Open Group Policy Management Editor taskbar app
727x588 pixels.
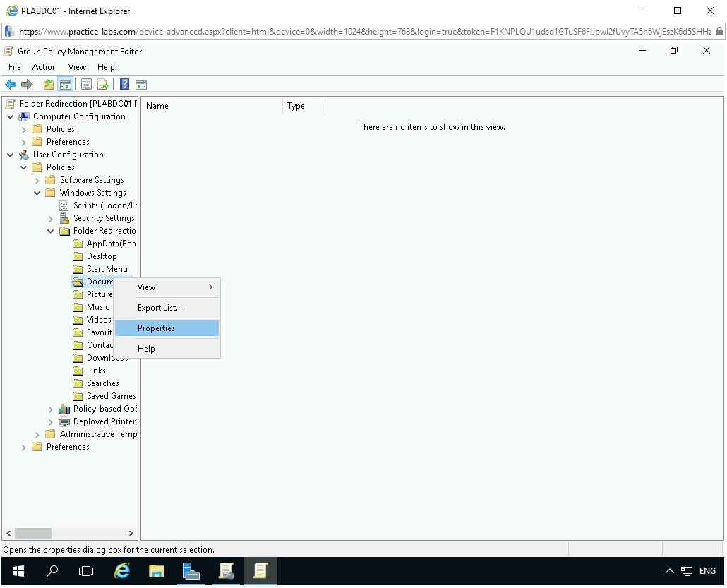point(260,571)
